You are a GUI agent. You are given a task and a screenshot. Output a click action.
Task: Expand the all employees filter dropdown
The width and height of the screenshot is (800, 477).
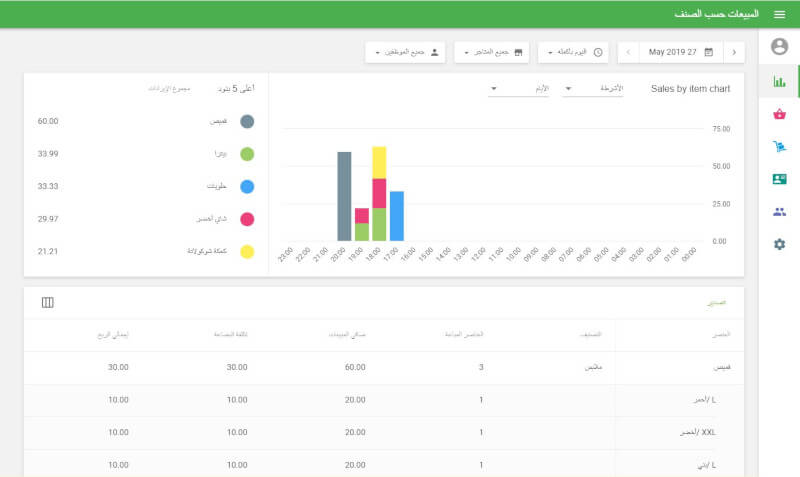[407, 52]
